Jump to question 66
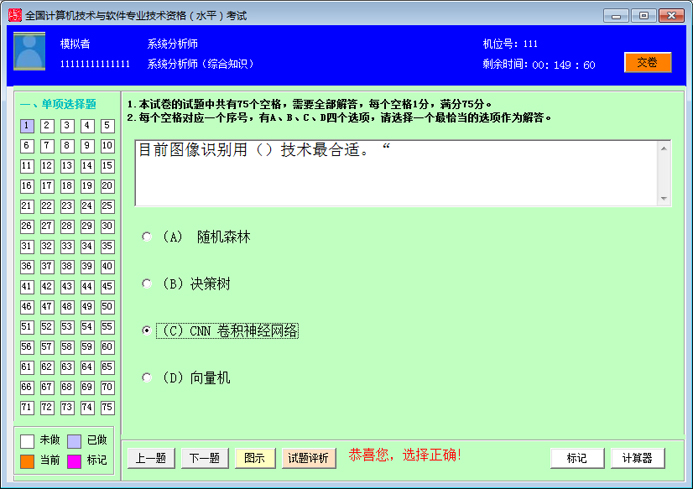This screenshot has width=693, height=489. (27, 387)
